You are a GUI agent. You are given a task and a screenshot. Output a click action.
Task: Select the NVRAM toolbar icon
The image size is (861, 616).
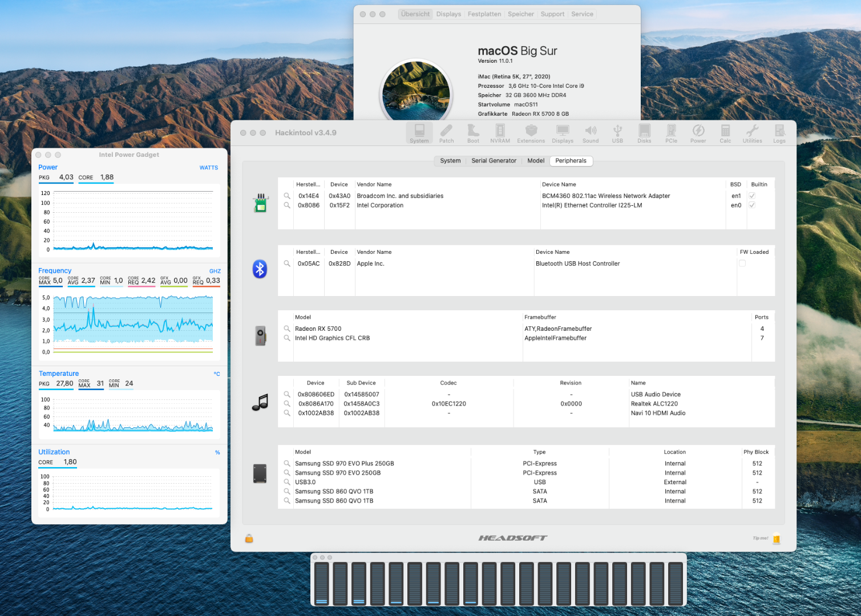[500, 133]
